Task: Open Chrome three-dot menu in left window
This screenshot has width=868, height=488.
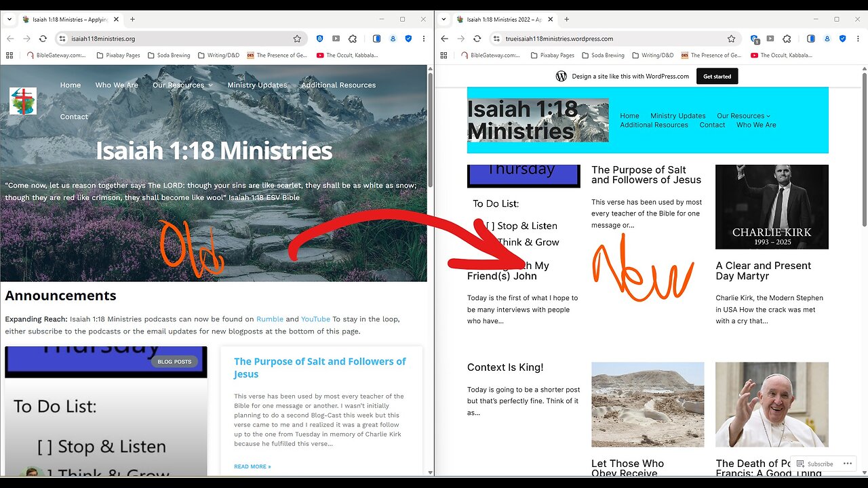Action: tap(424, 39)
